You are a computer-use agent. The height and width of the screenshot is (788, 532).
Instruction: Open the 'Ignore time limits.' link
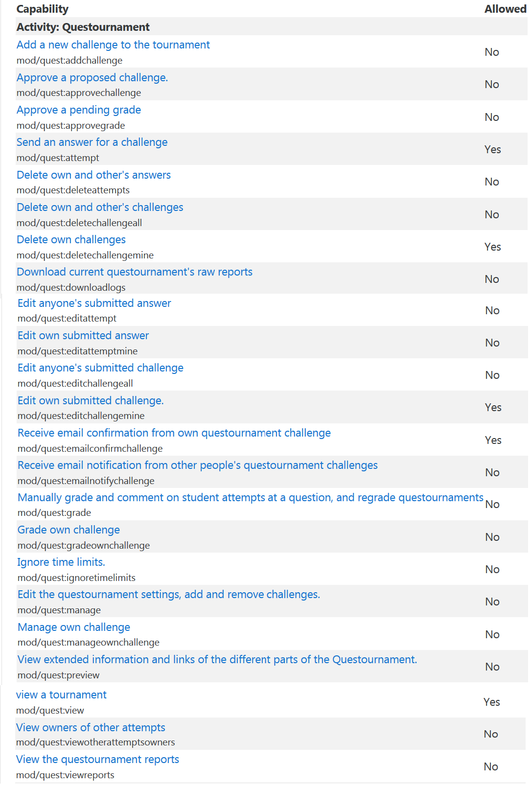click(61, 562)
